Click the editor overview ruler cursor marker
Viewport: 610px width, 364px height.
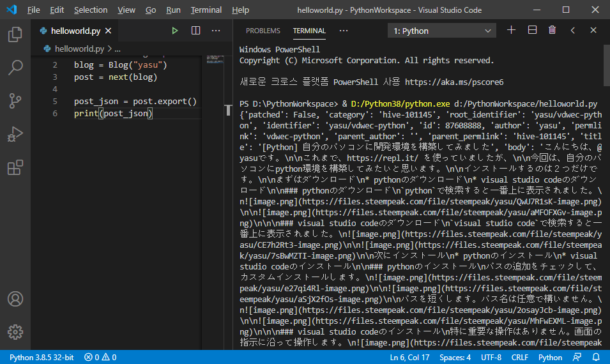[x=229, y=110]
